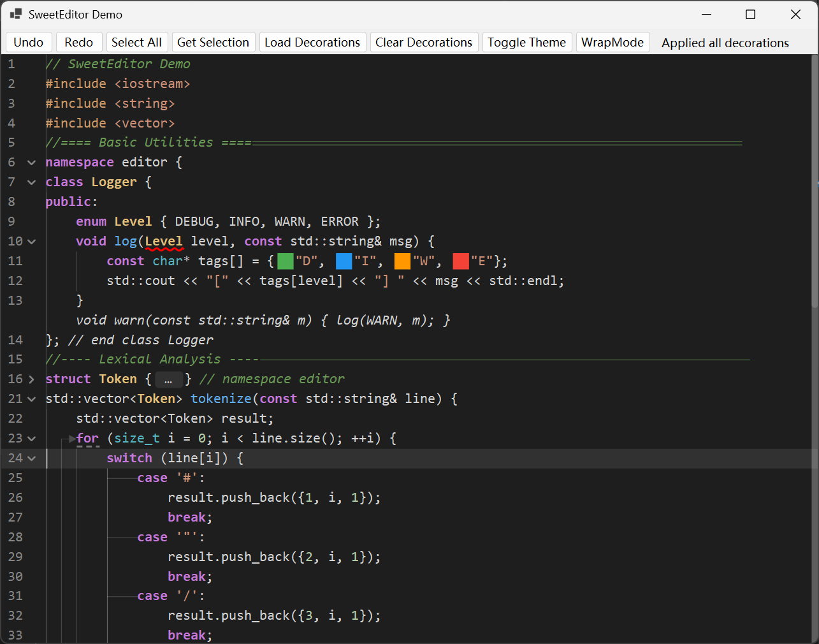Expand the folded ellipsis placeholder in Token
The width and height of the screenshot is (819, 644).
pyautogui.click(x=168, y=379)
